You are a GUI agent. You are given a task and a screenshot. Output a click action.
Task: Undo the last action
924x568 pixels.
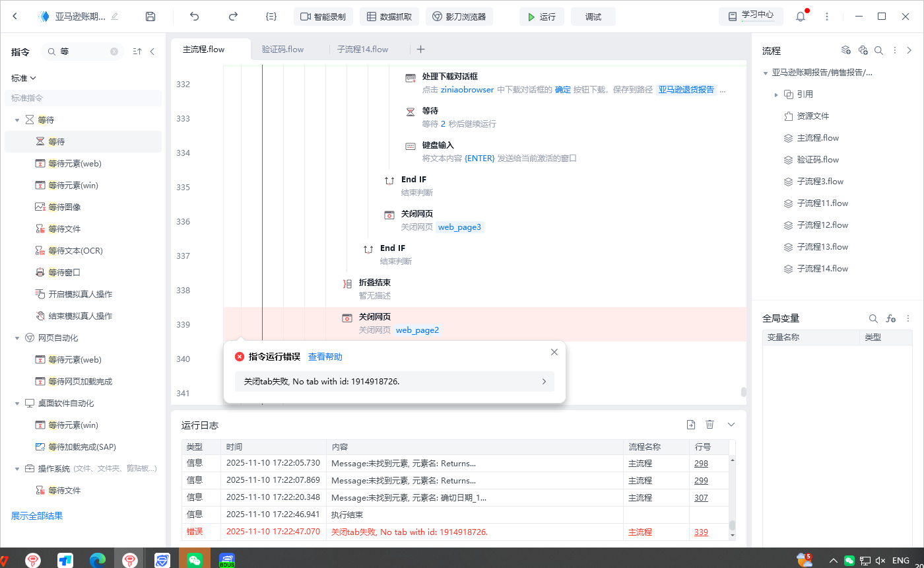pos(194,17)
